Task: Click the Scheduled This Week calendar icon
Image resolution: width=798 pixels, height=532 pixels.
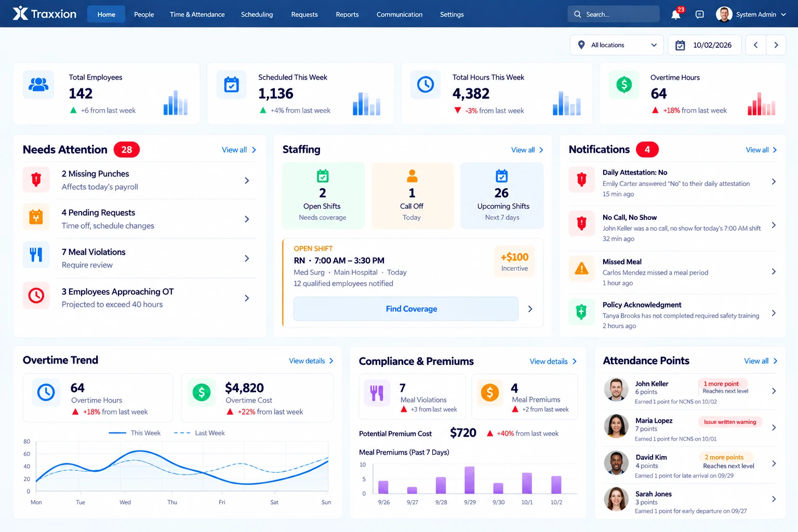Action: pos(232,84)
